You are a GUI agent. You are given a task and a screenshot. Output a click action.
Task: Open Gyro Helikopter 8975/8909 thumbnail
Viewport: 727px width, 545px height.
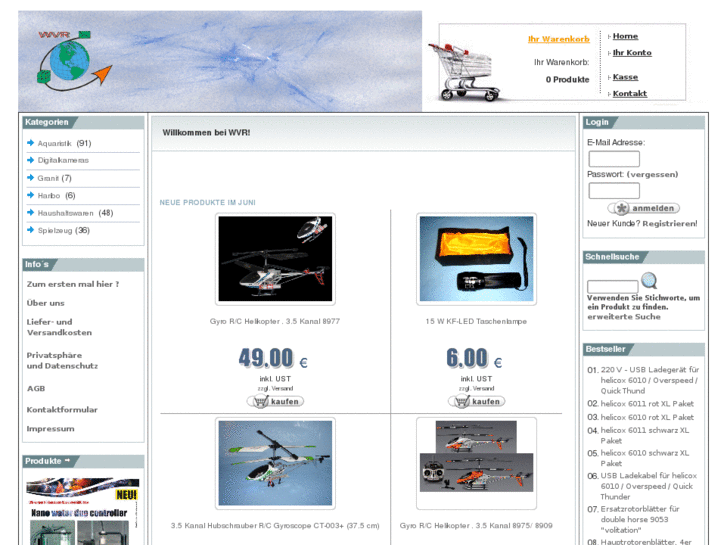[477, 463]
